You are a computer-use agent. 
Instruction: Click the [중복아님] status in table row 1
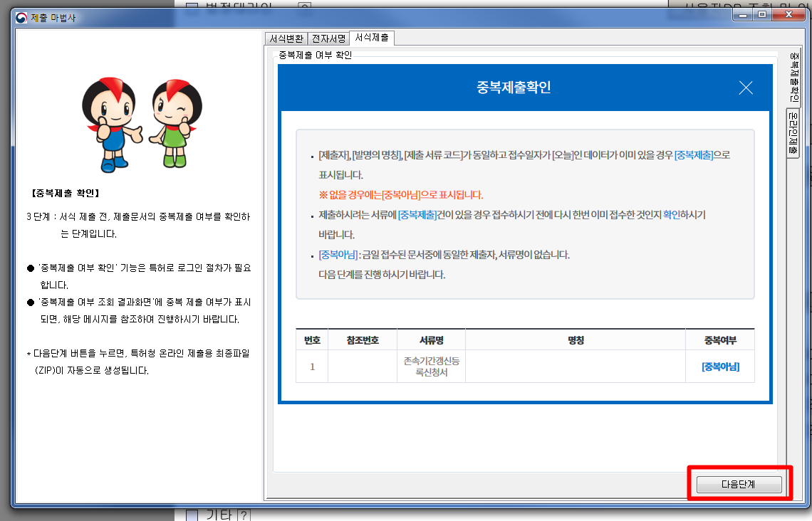720,367
